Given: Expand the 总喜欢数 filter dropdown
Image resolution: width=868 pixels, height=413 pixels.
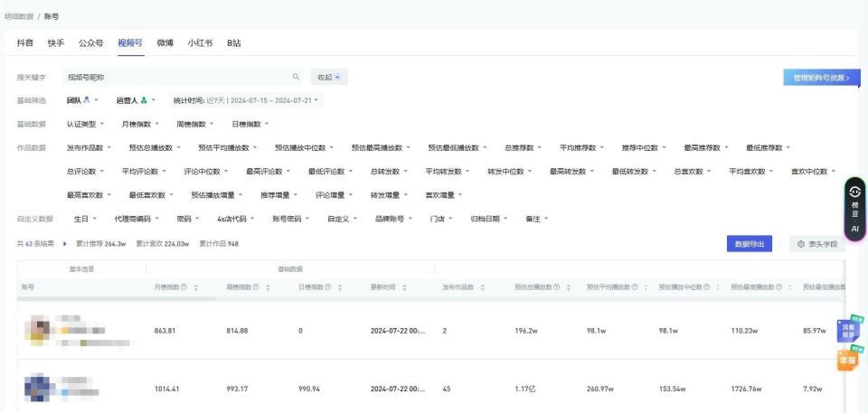Looking at the screenshot, I should click(x=692, y=172).
